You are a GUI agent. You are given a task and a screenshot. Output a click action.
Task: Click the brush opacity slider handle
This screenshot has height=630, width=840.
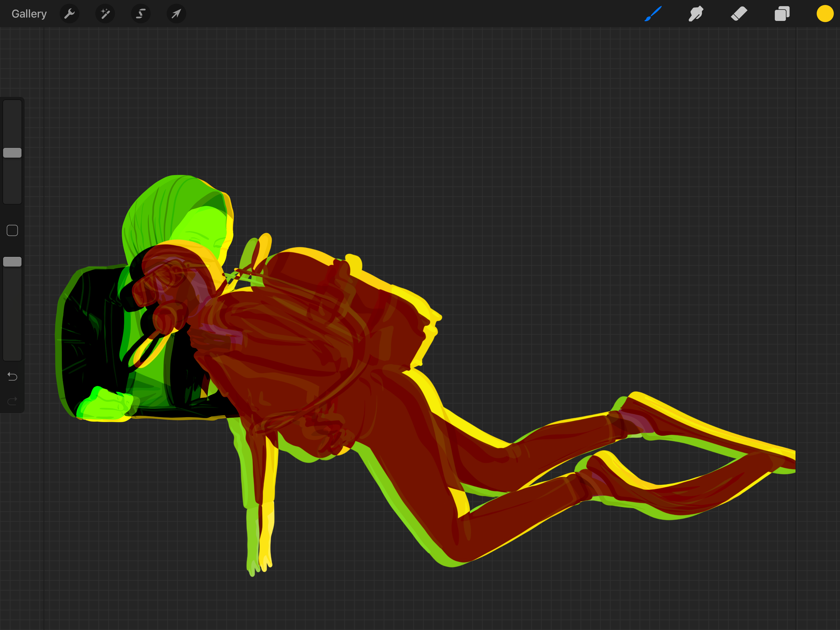pyautogui.click(x=12, y=262)
